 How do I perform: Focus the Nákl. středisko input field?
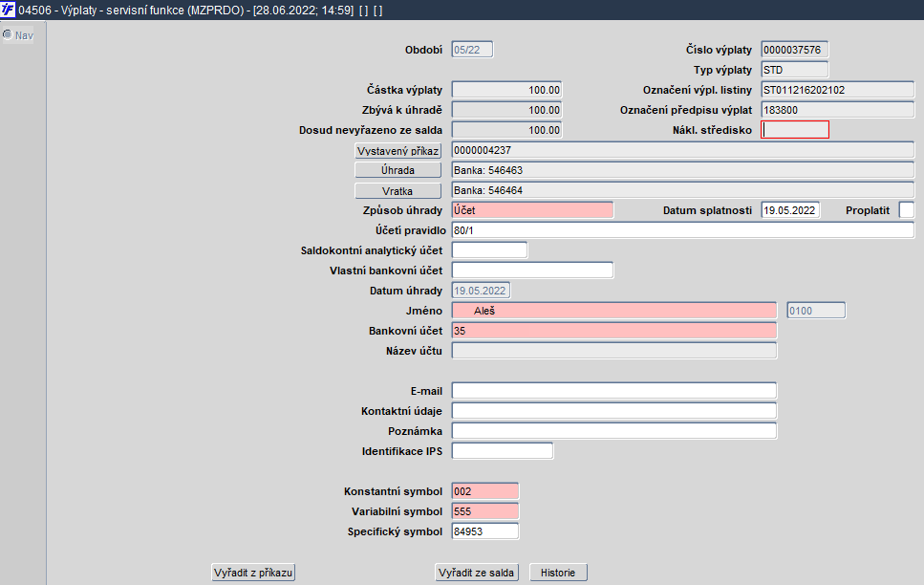click(x=795, y=130)
